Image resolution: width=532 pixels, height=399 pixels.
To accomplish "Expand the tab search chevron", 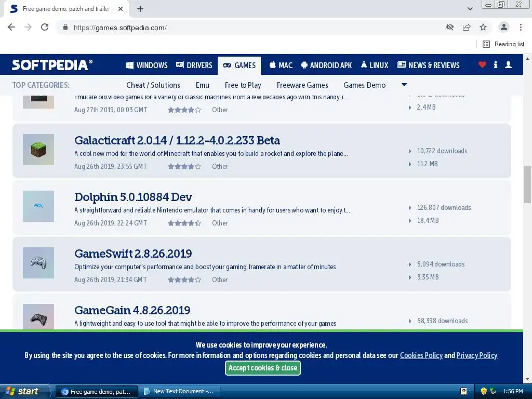I will 470,9.
